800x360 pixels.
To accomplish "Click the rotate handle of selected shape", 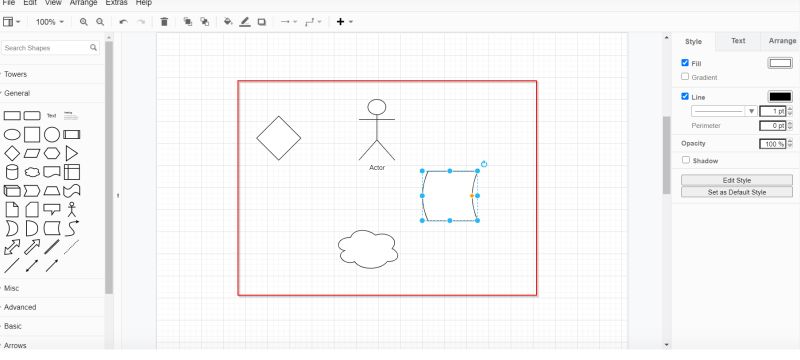I will 484,164.
